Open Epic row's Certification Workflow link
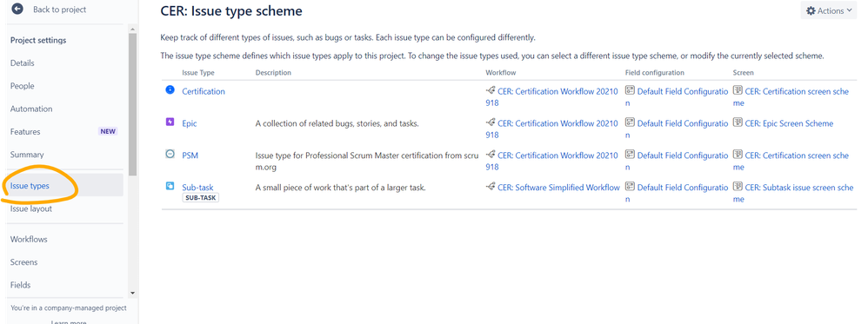Image resolution: width=868 pixels, height=324 pixels. pos(552,129)
